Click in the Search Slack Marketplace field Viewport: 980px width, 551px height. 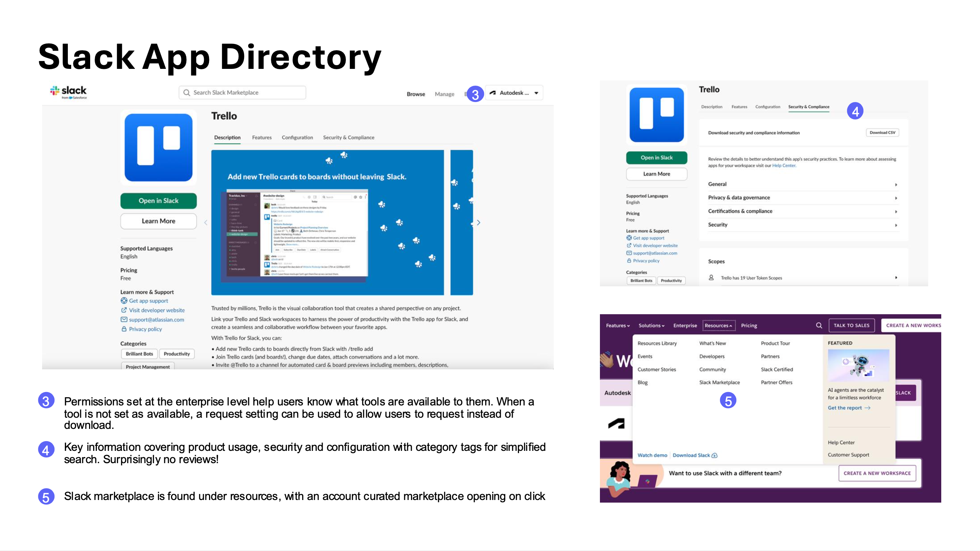click(x=242, y=93)
